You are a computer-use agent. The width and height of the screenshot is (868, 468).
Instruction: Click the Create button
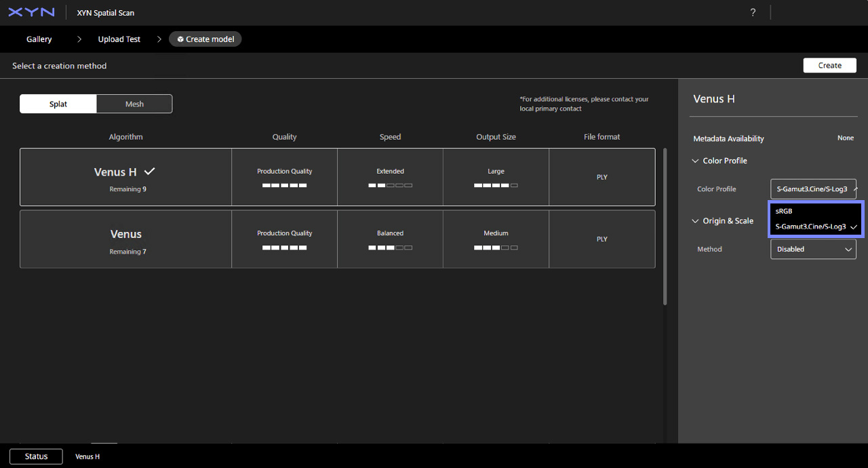pos(830,65)
